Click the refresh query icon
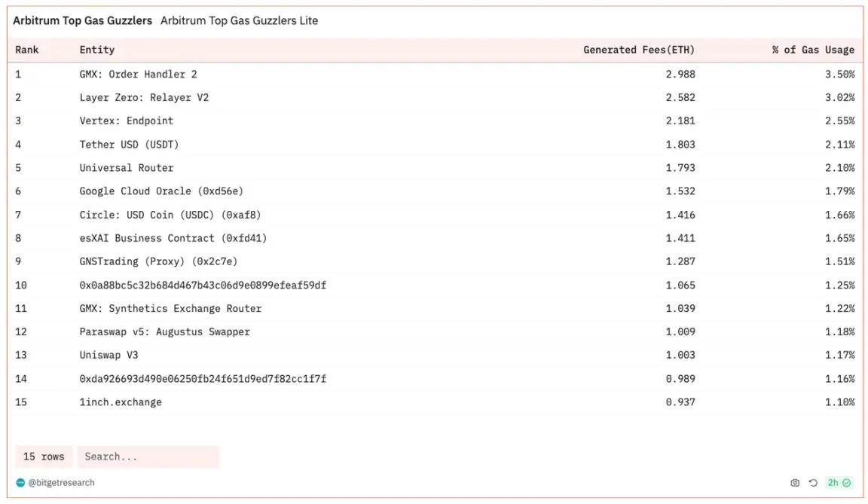 (813, 482)
